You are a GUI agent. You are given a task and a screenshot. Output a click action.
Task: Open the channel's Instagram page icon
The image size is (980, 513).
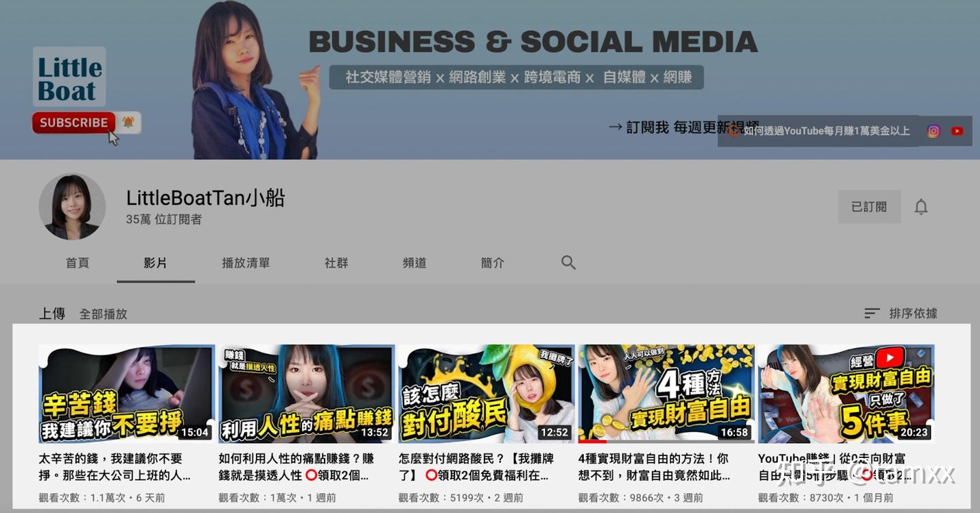(x=934, y=131)
